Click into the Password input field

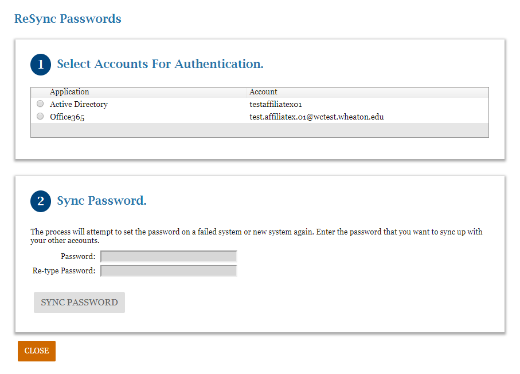168,256
